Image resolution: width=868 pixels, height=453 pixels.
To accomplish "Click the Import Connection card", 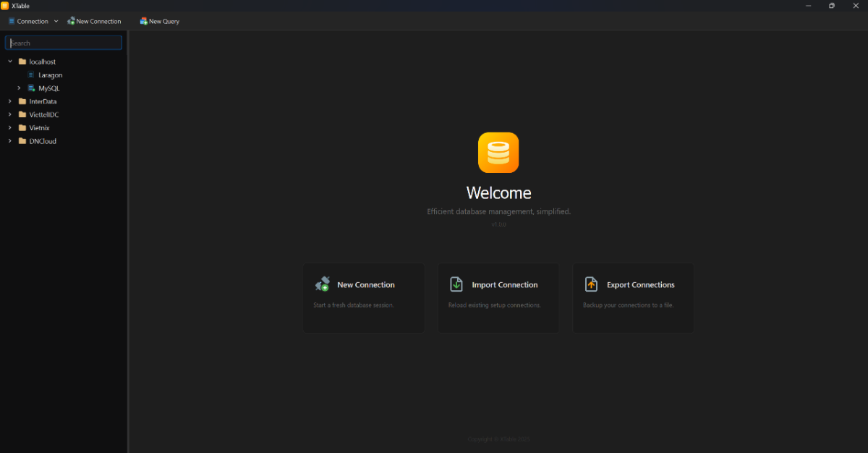I will (498, 297).
